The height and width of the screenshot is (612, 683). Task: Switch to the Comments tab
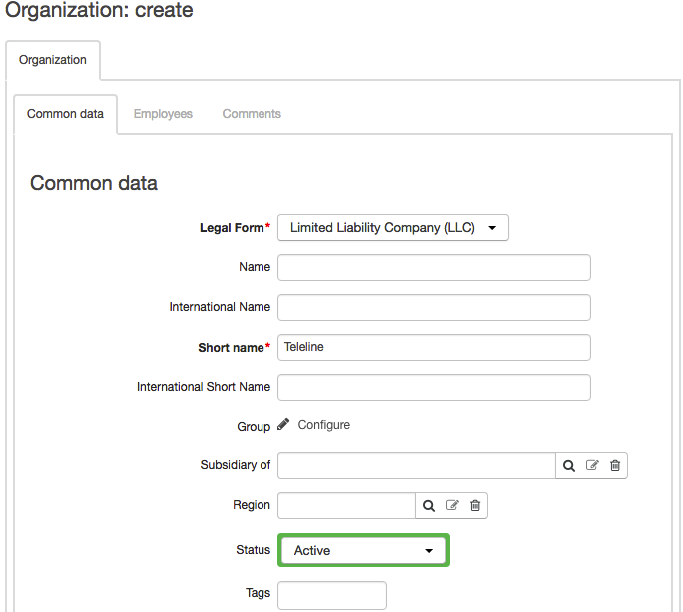(x=252, y=114)
